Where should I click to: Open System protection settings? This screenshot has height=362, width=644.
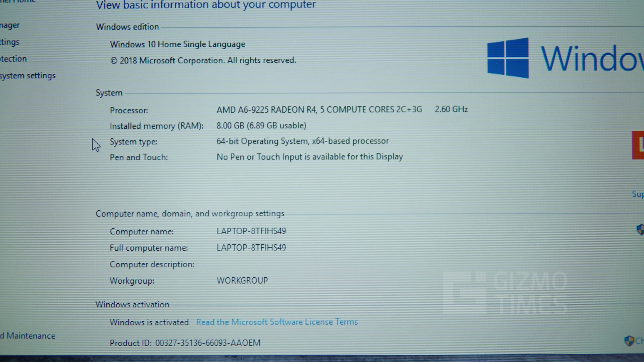(x=13, y=59)
